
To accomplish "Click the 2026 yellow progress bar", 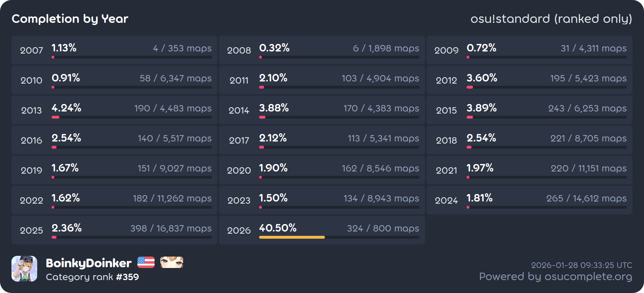I will coord(292,237).
